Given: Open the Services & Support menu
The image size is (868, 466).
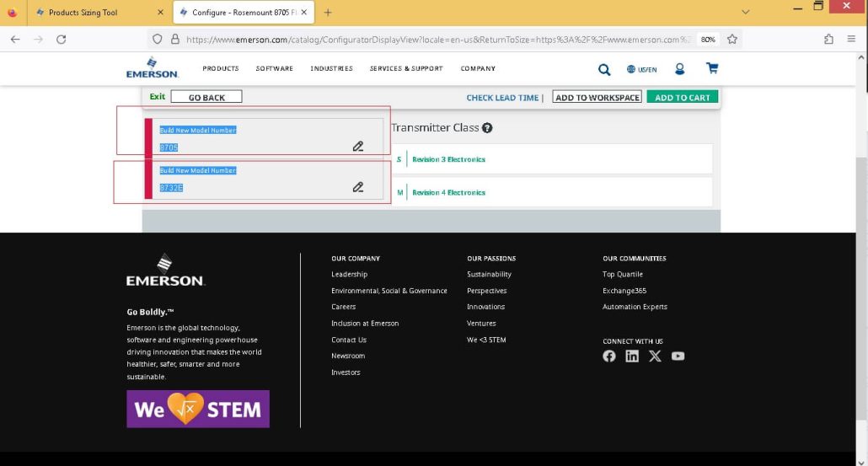Looking at the screenshot, I should coord(406,68).
